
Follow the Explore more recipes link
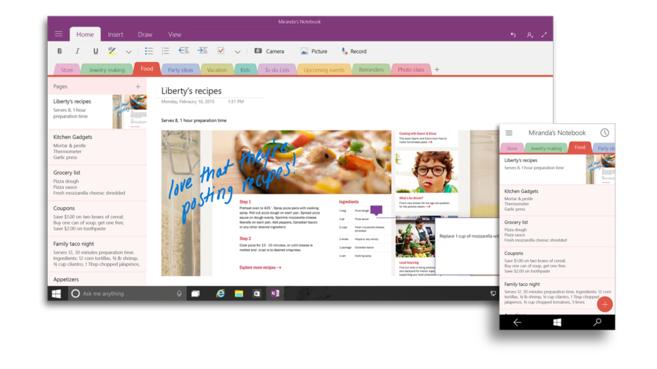click(x=260, y=267)
